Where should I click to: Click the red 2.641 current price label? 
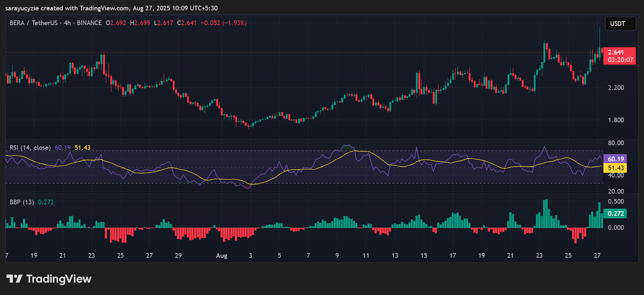pos(616,52)
